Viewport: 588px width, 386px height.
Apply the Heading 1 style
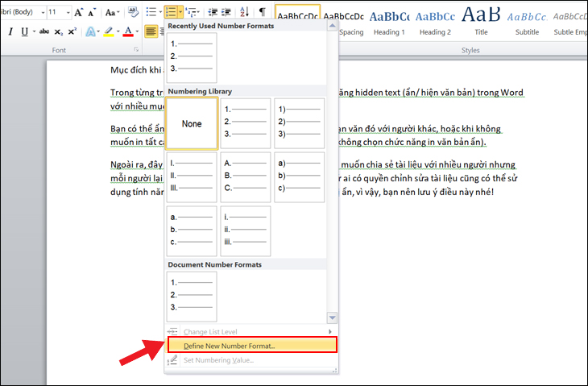389,23
